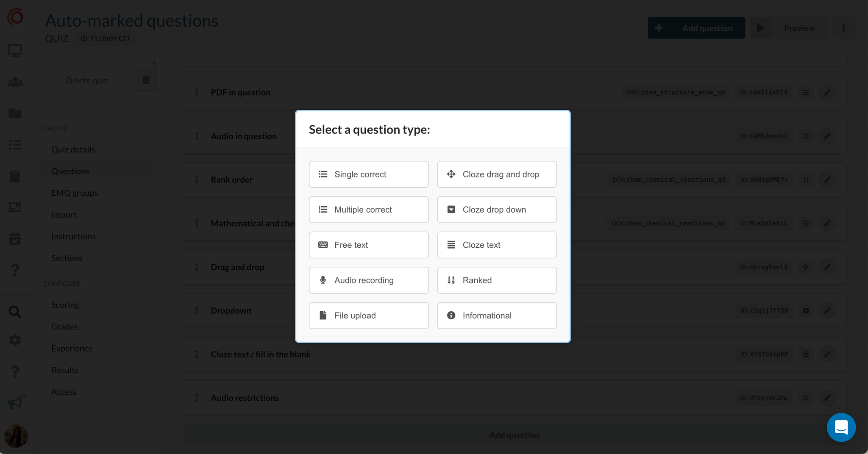This screenshot has height=454, width=868.
Task: Click the trash icon beside Delete quiz
Action: [146, 80]
